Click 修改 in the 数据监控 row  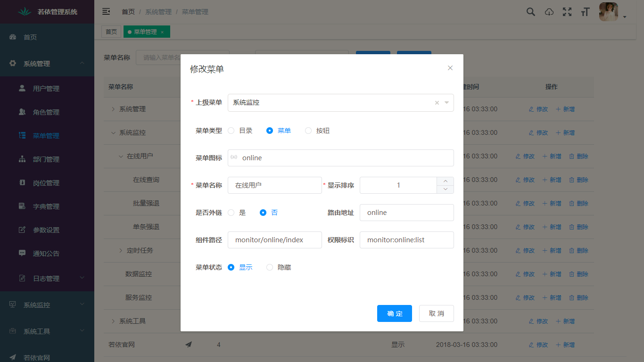(x=525, y=274)
